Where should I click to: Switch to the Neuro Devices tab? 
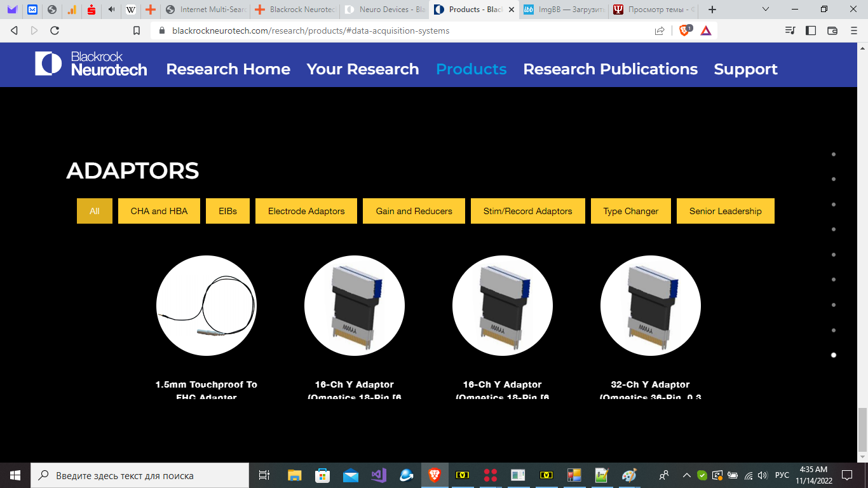tap(384, 10)
